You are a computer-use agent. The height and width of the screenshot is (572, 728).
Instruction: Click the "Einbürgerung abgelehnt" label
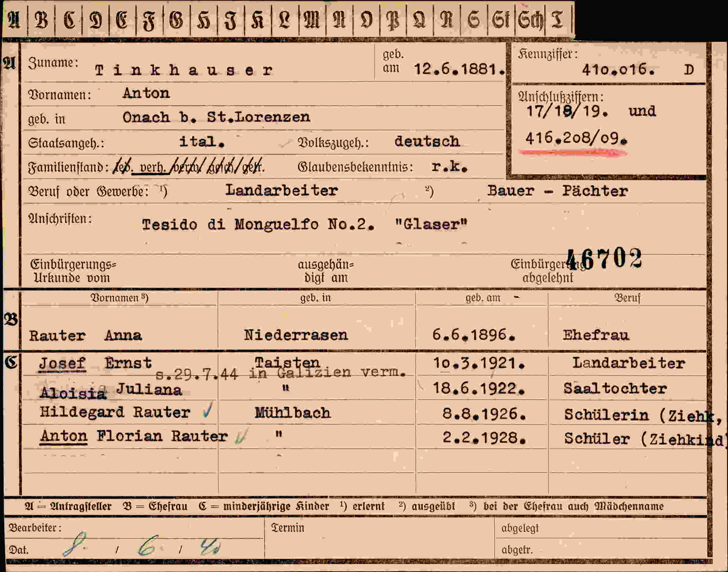(548, 271)
